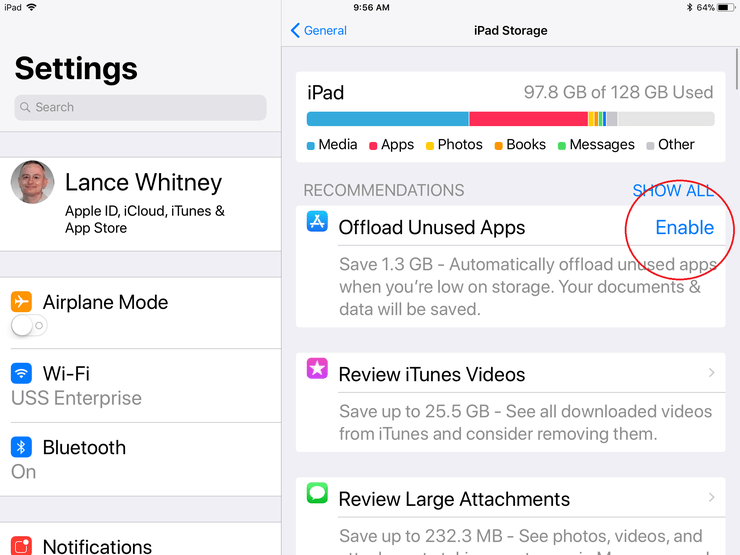This screenshot has height=555, width=740.
Task: Tap the Airplane Mode orange icon
Action: tap(21, 302)
